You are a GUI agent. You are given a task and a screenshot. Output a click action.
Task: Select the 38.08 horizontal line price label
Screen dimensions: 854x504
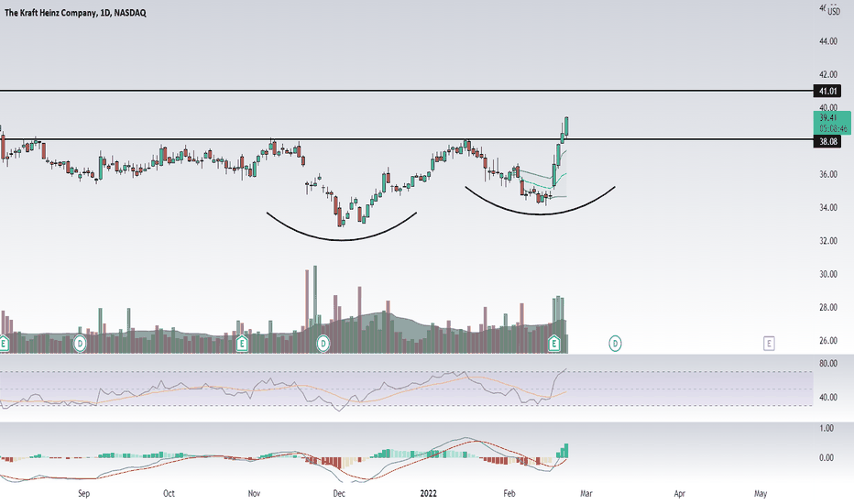click(x=827, y=142)
